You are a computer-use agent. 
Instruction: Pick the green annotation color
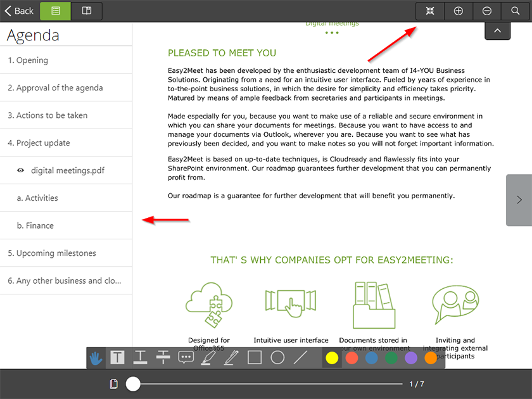tap(391, 358)
